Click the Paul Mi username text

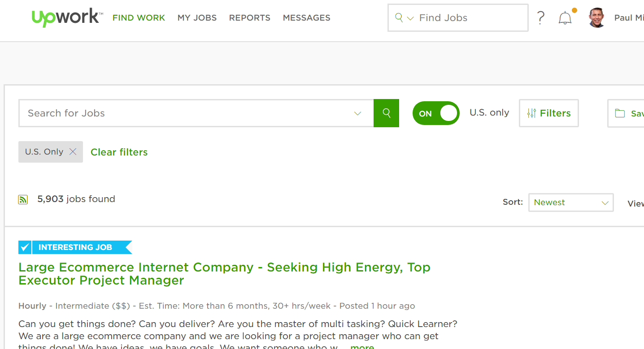coord(629,18)
